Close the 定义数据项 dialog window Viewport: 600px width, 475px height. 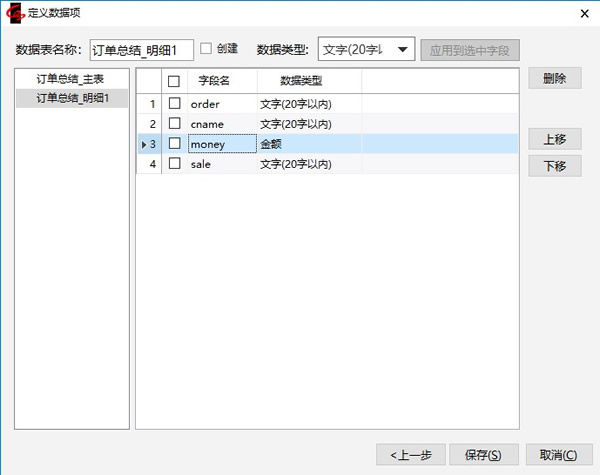[583, 12]
